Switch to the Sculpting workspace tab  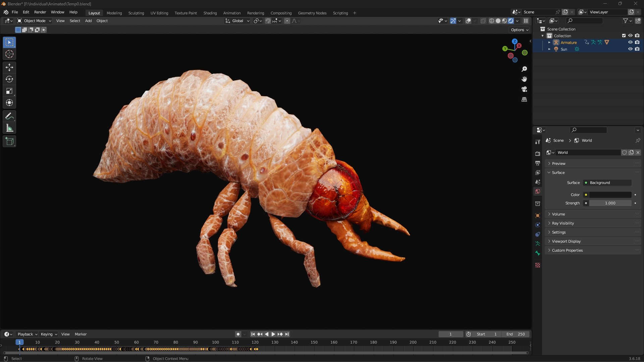click(x=136, y=13)
